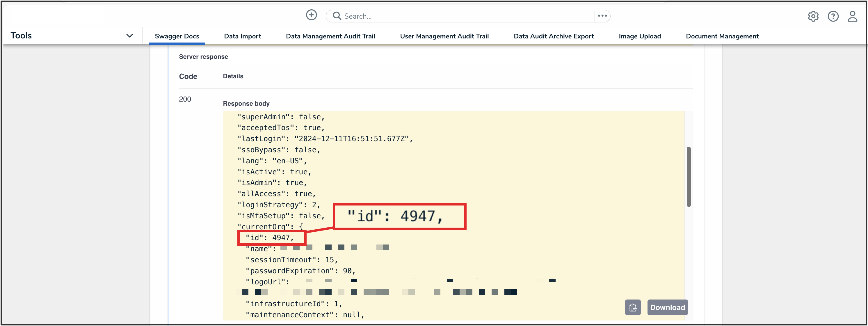This screenshot has height=326, width=868.
Task: Switch to the Data Import tab
Action: [x=242, y=36]
